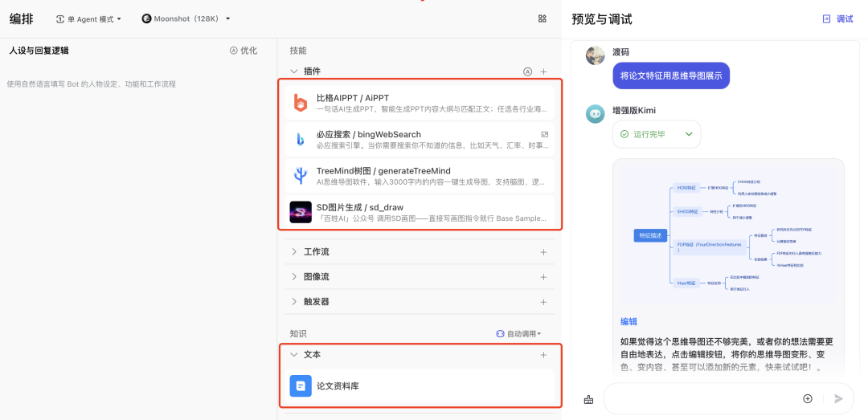Collapse the 插件 section
This screenshot has height=420, width=868.
pos(294,71)
